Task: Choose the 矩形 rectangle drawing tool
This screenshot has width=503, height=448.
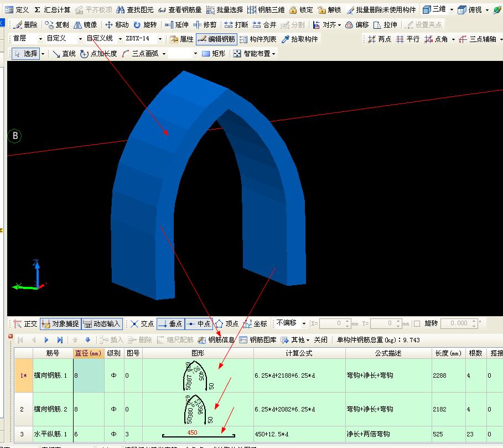Action: coord(214,53)
